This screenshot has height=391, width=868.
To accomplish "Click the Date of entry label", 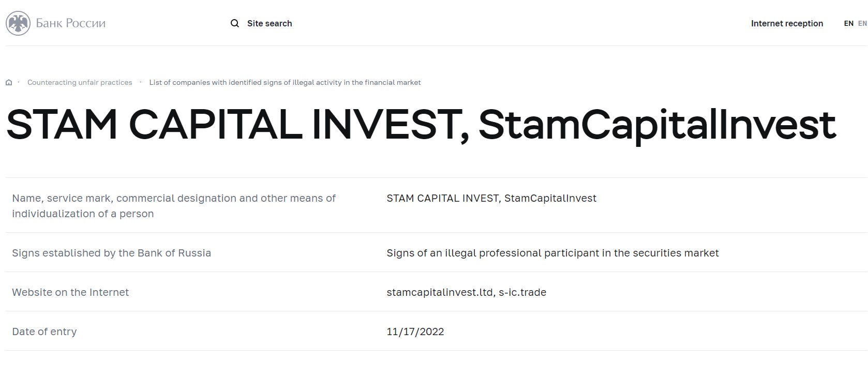I will click(x=44, y=332).
